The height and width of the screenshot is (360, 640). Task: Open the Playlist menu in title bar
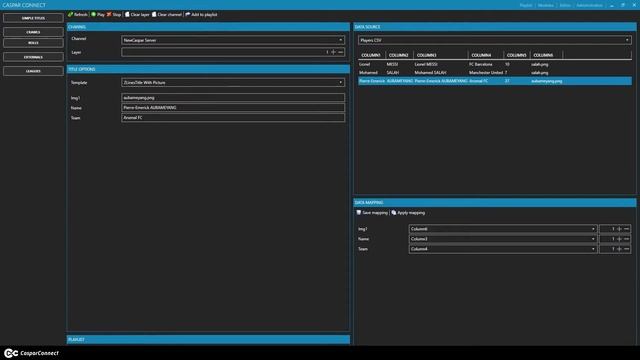click(526, 5)
